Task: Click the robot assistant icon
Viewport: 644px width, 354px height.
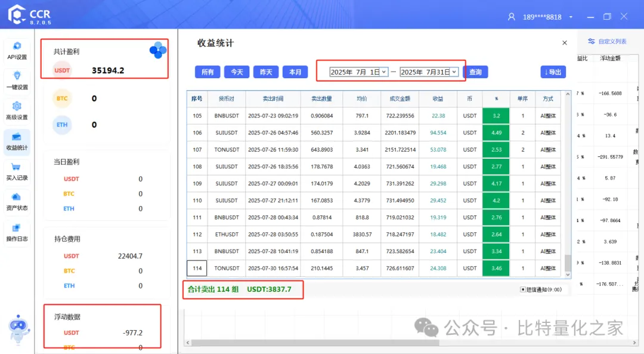Action: 18,329
